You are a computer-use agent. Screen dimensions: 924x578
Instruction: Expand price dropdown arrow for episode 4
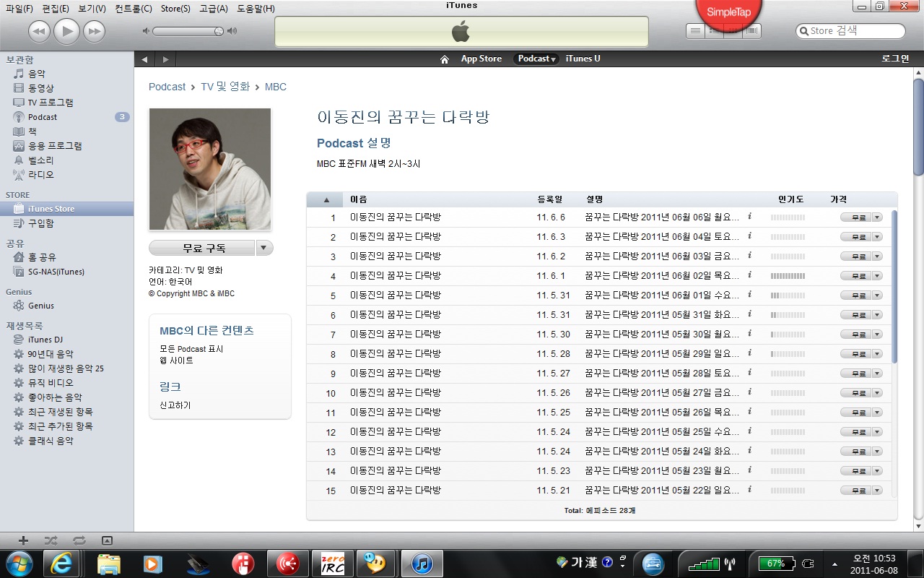[x=877, y=276]
